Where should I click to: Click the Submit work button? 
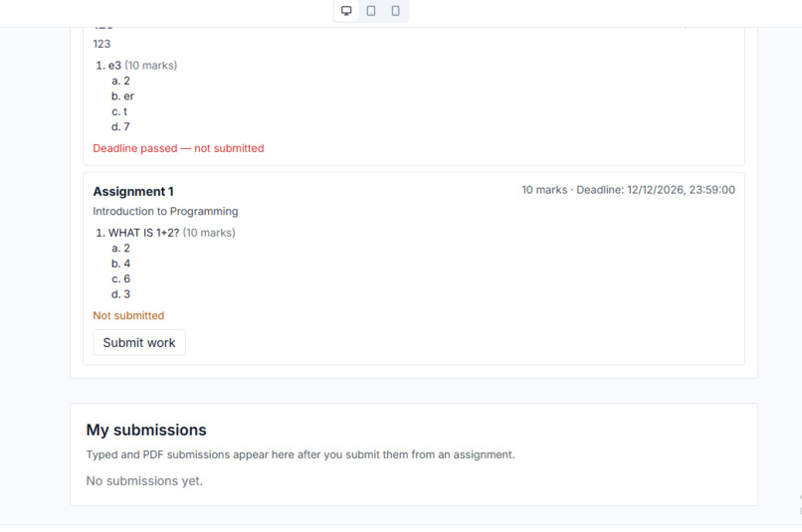click(x=139, y=342)
